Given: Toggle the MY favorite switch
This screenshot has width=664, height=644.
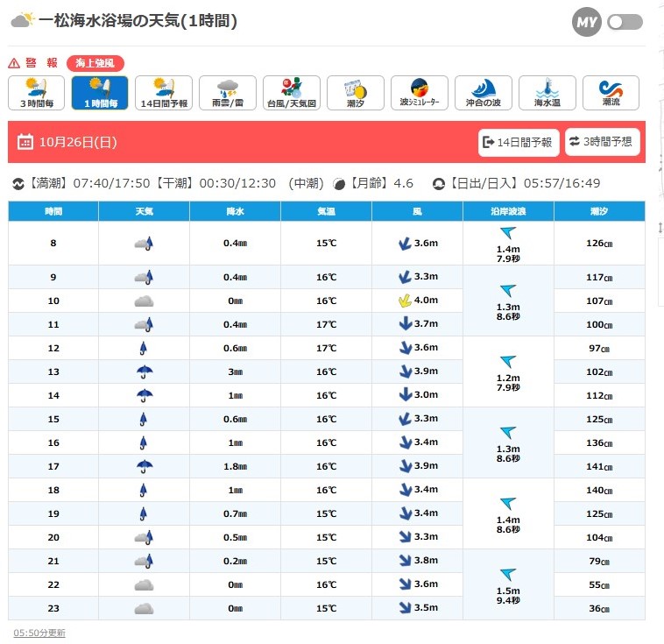Looking at the screenshot, I should point(625,22).
